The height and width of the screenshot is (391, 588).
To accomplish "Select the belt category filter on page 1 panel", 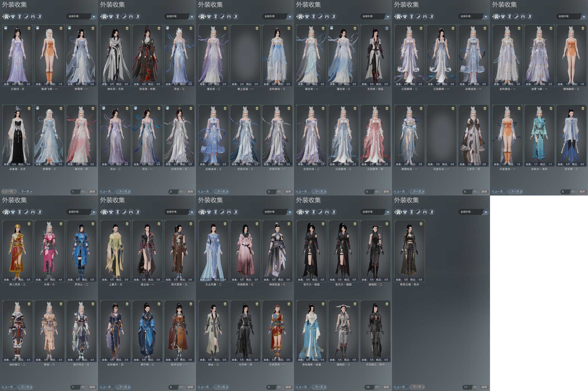I will point(19,16).
